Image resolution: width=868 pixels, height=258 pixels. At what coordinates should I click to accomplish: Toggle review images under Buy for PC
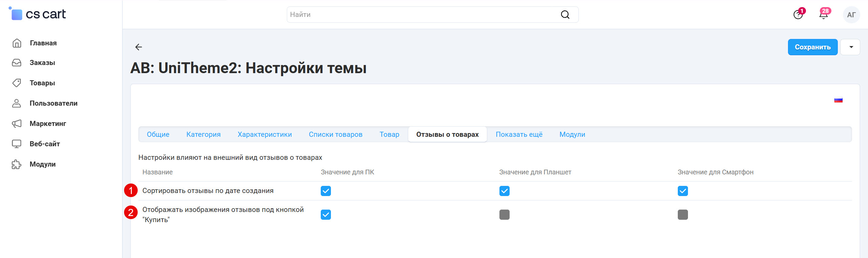(326, 215)
